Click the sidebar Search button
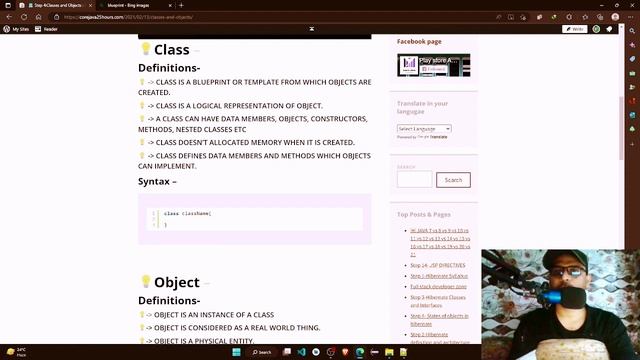The width and height of the screenshot is (640, 360). coord(453,180)
